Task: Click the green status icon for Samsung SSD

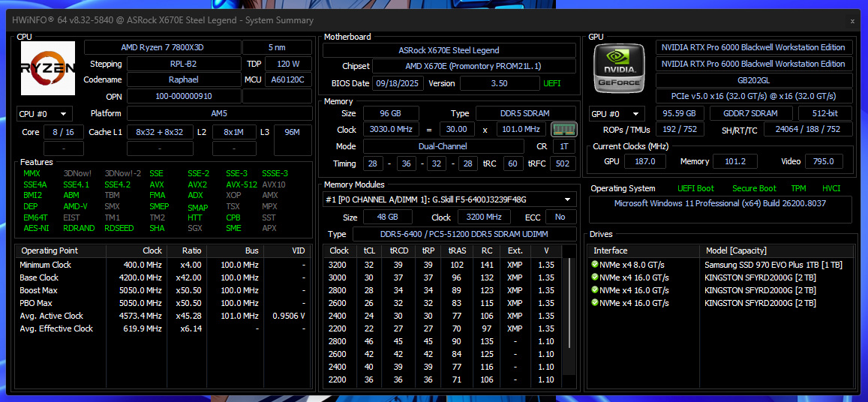Action: pos(594,265)
